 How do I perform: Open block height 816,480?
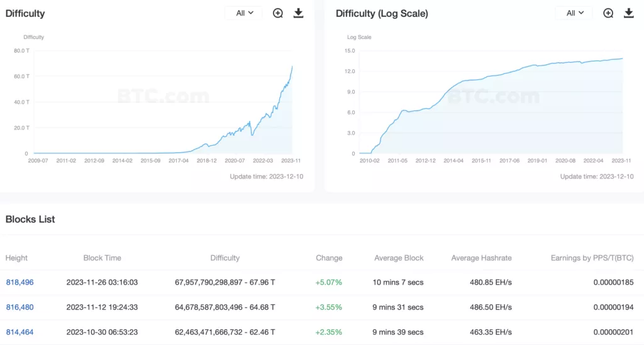coord(19,307)
